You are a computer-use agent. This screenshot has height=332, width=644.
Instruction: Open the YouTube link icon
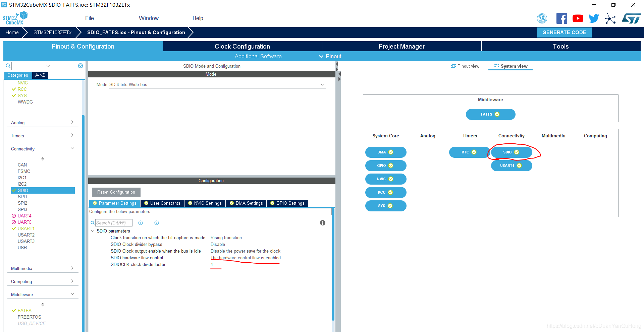[x=578, y=18]
